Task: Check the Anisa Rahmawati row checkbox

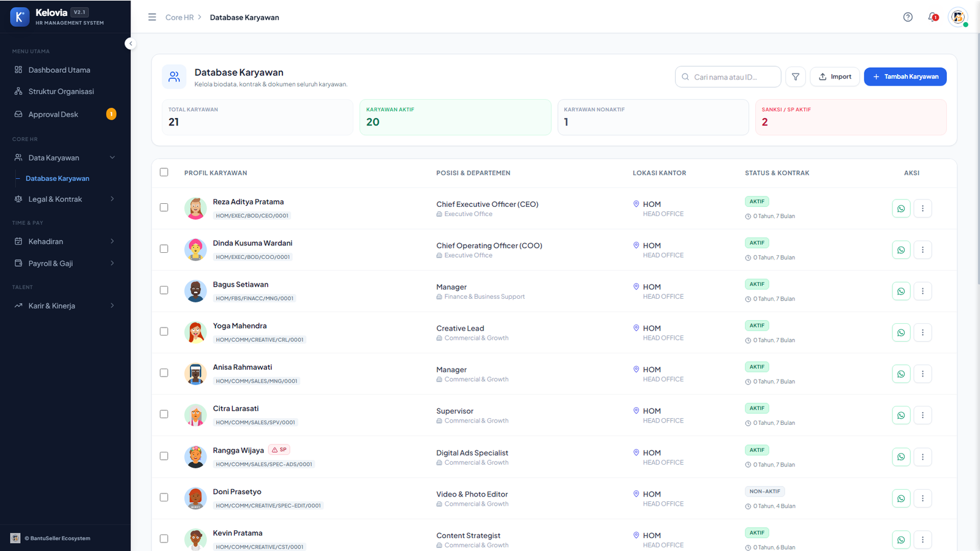Action: [x=164, y=373]
